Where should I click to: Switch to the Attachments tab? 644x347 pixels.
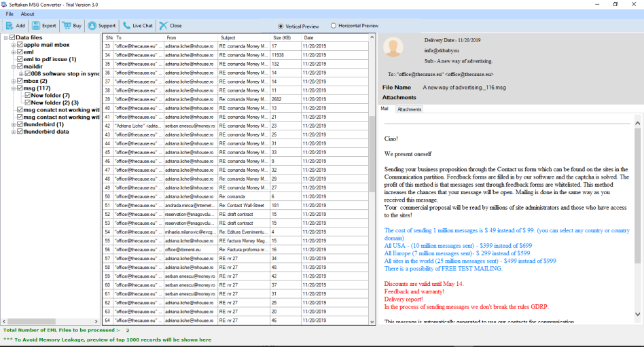coord(409,109)
